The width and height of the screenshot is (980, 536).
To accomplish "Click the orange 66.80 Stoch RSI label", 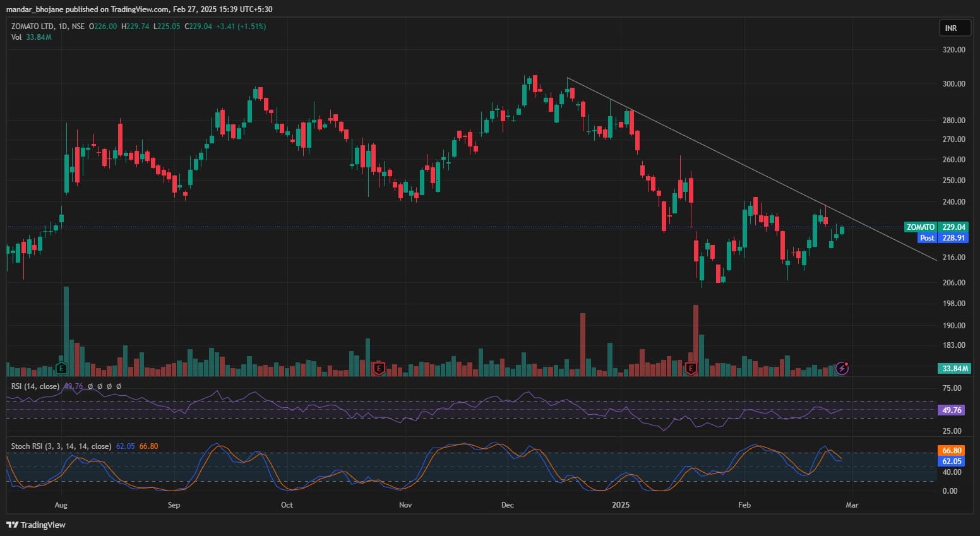I will click(951, 451).
